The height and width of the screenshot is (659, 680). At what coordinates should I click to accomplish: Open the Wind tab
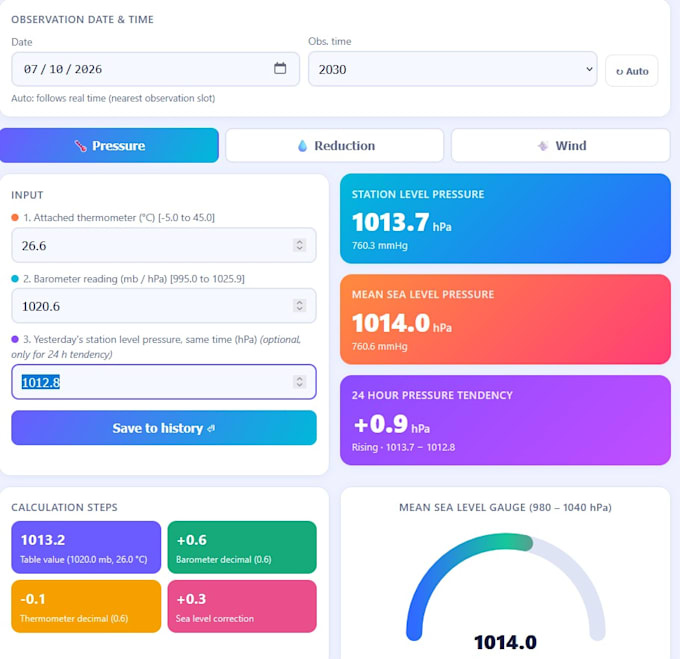pyautogui.click(x=561, y=145)
